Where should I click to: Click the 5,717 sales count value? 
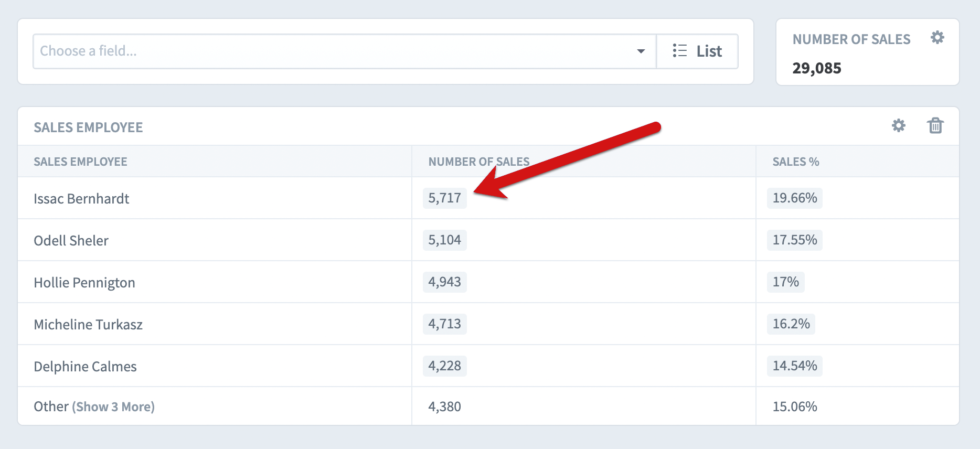pos(444,199)
